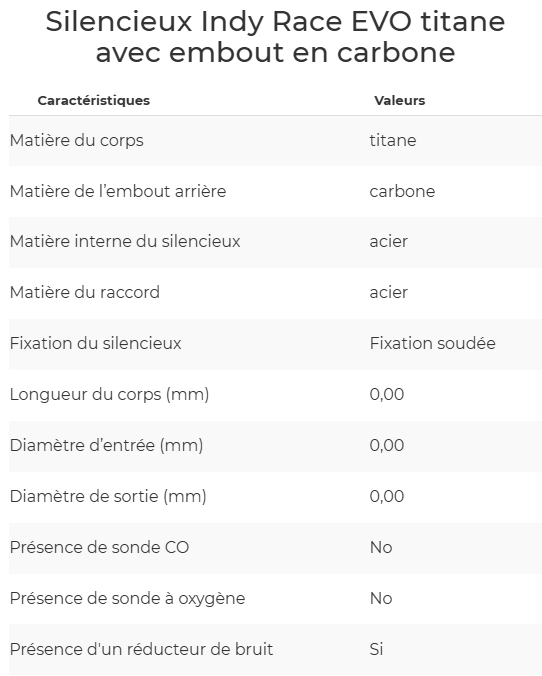
Task: Select Présence d'un réducteur de bruit label
Action: click(141, 649)
